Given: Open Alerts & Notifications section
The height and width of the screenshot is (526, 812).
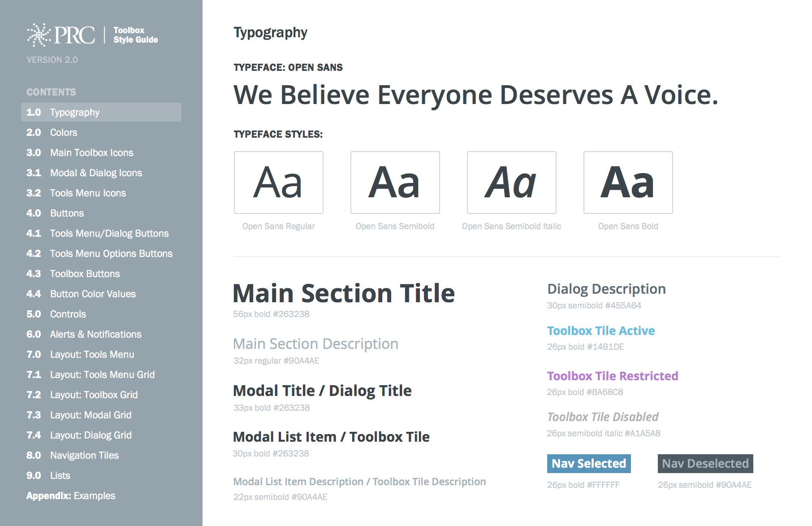Looking at the screenshot, I should [95, 335].
